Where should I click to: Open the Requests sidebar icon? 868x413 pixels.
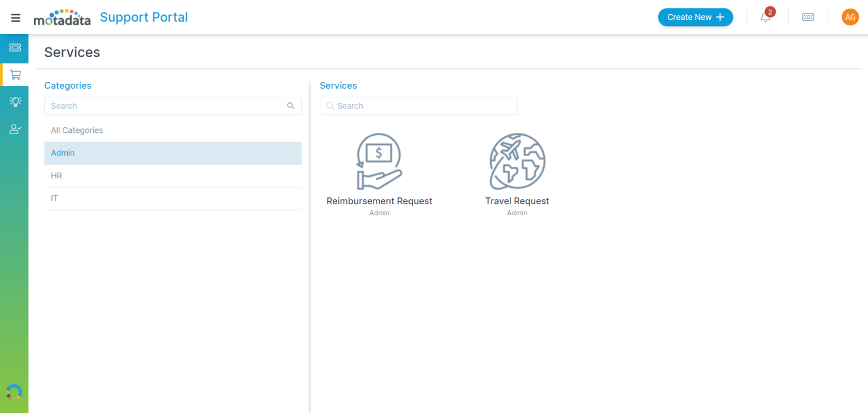tap(14, 48)
